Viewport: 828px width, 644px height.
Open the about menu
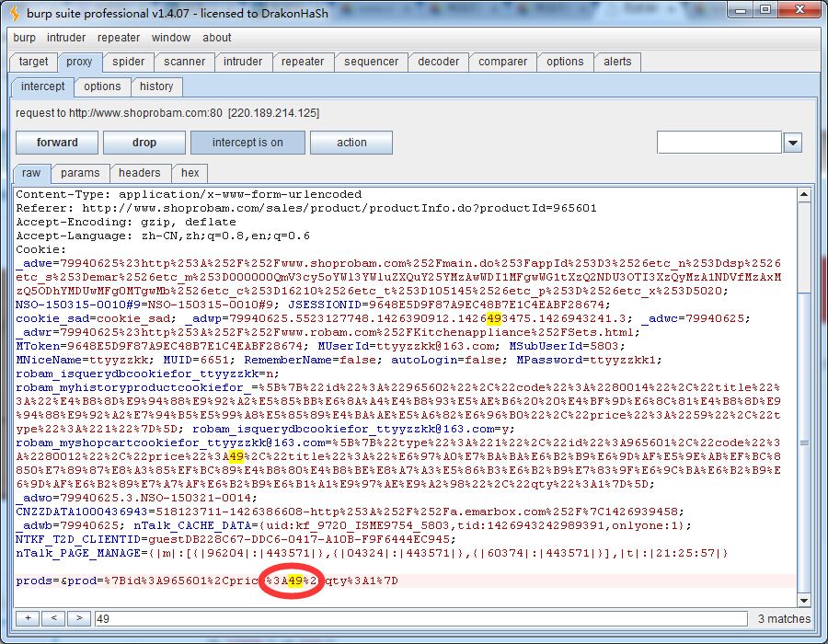click(217, 38)
